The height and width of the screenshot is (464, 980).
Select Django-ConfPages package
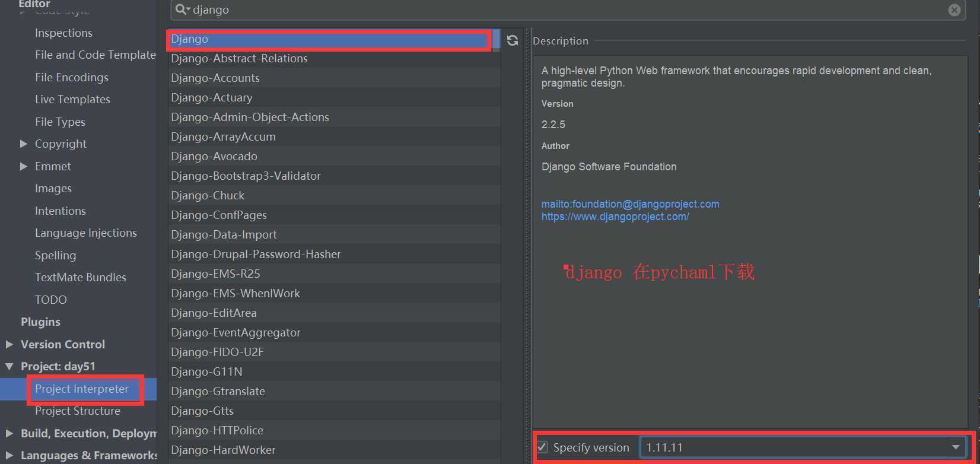pos(334,215)
